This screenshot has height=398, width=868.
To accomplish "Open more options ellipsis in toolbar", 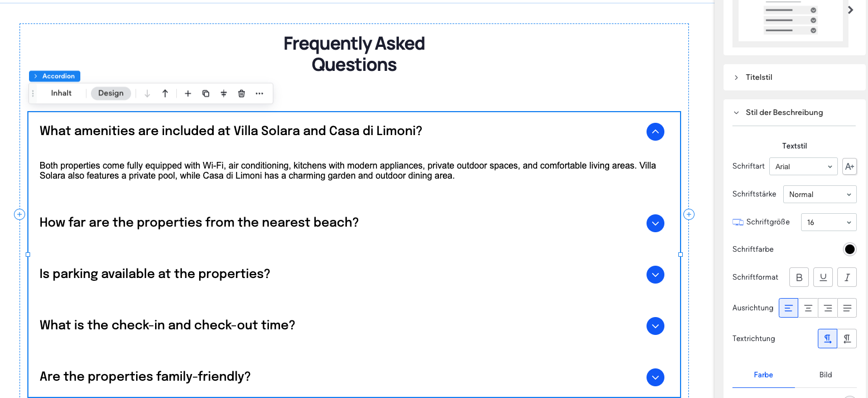I will tap(259, 94).
